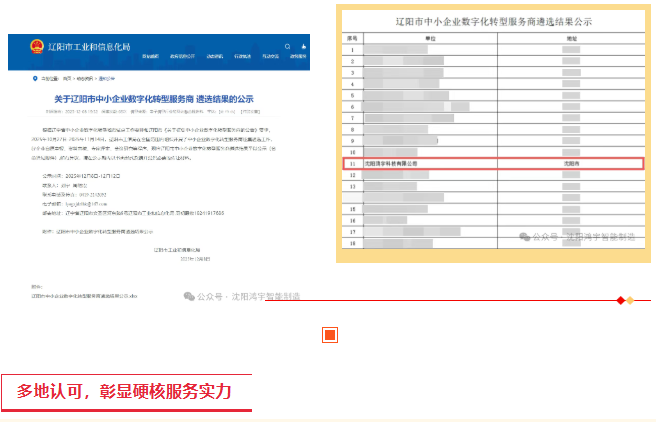
Task: Click the 序号 column header in table
Action: coord(352,37)
